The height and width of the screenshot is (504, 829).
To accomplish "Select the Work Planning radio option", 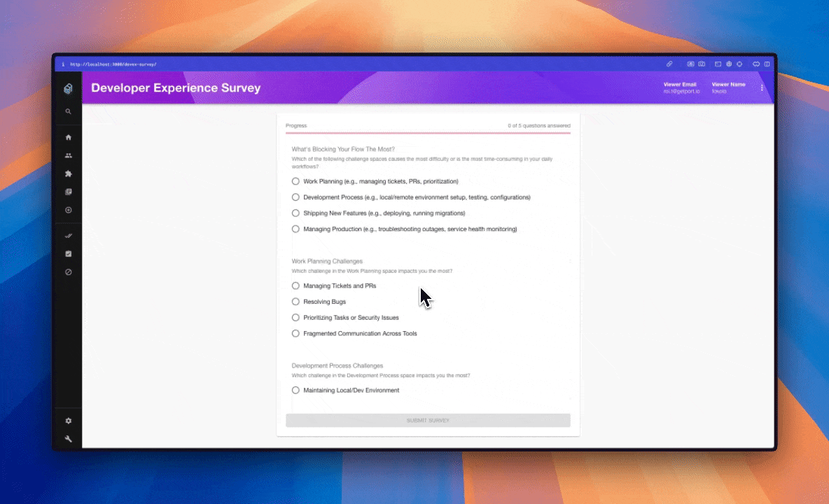I will 295,181.
